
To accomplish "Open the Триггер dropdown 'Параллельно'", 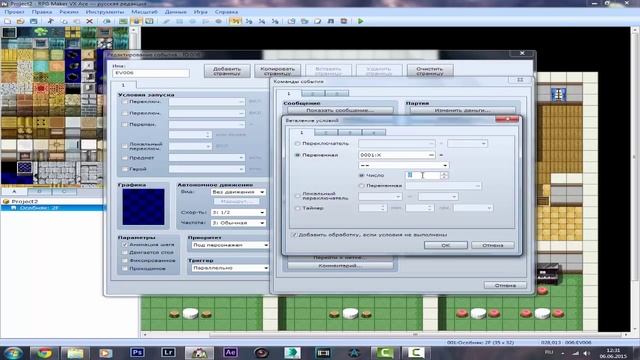I will tap(230, 268).
